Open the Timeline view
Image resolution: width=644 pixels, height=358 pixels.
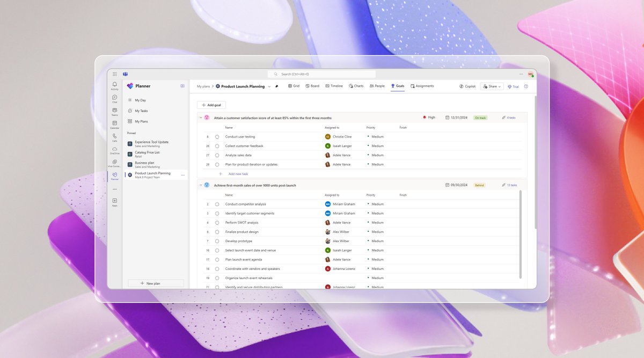[x=334, y=86]
